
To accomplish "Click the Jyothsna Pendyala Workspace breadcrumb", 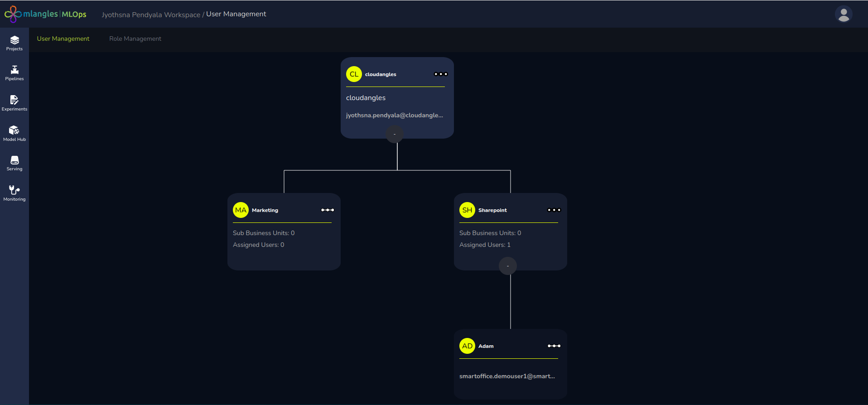I will point(151,15).
